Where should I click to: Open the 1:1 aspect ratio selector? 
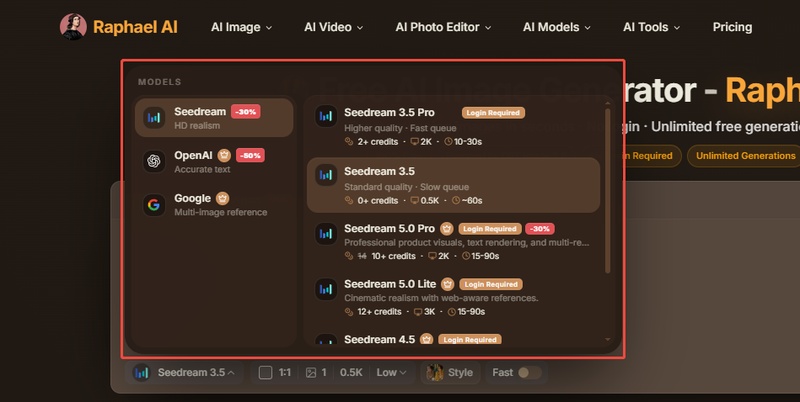275,373
